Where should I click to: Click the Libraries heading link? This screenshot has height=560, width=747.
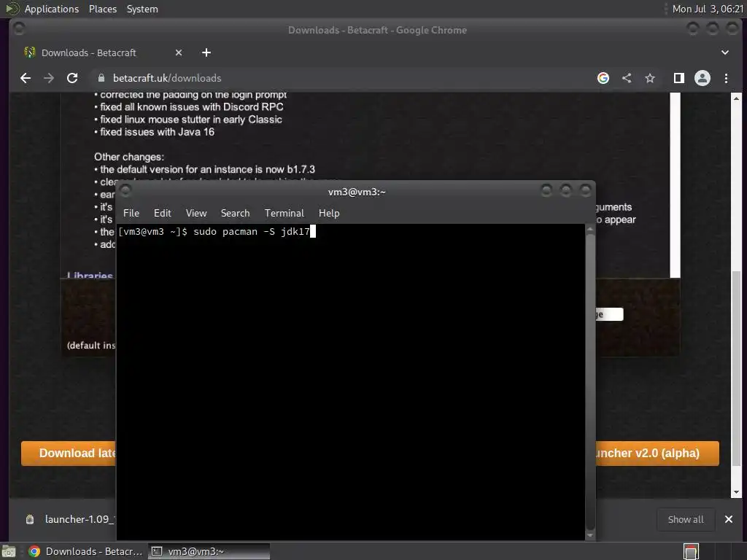click(90, 275)
